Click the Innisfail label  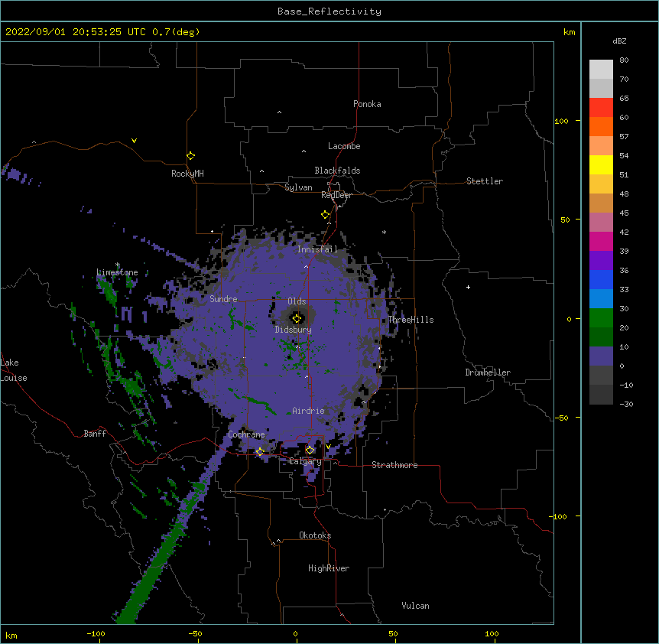317,249
